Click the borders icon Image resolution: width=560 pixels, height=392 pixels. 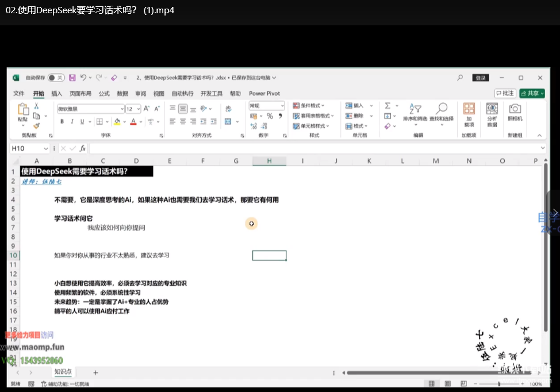point(99,122)
